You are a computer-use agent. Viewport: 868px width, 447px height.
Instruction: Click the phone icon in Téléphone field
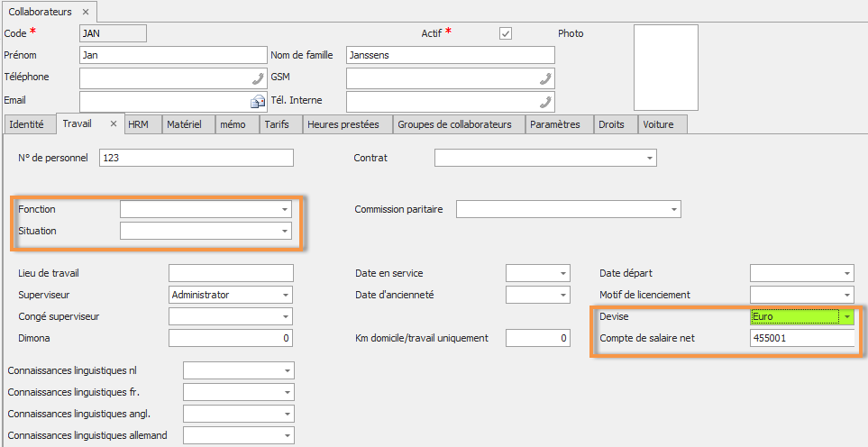point(258,78)
